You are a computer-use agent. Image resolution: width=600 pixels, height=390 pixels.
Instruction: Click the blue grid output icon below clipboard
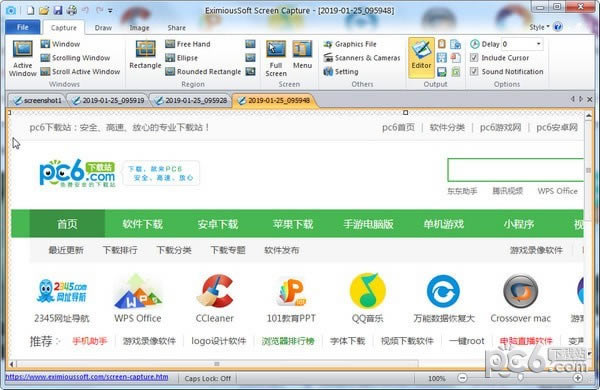(442, 58)
